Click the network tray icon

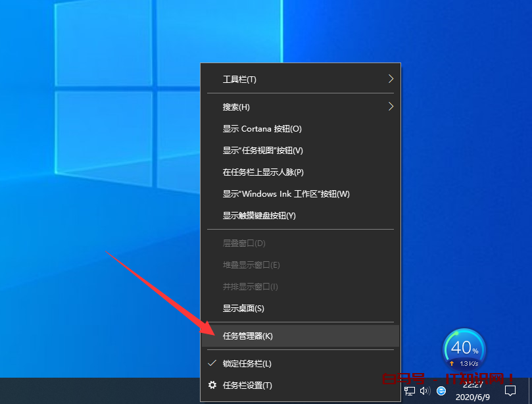[x=410, y=391]
